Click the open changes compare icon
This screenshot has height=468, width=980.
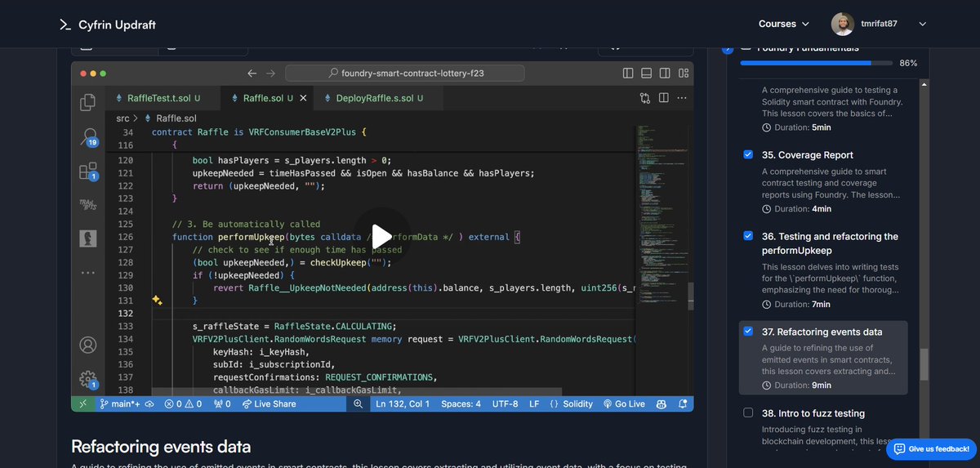pyautogui.click(x=645, y=98)
